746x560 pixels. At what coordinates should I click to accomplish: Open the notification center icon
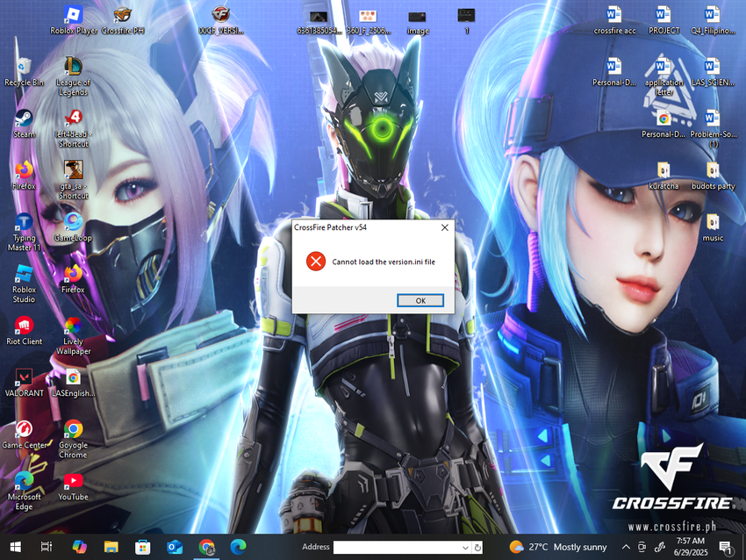(725, 547)
